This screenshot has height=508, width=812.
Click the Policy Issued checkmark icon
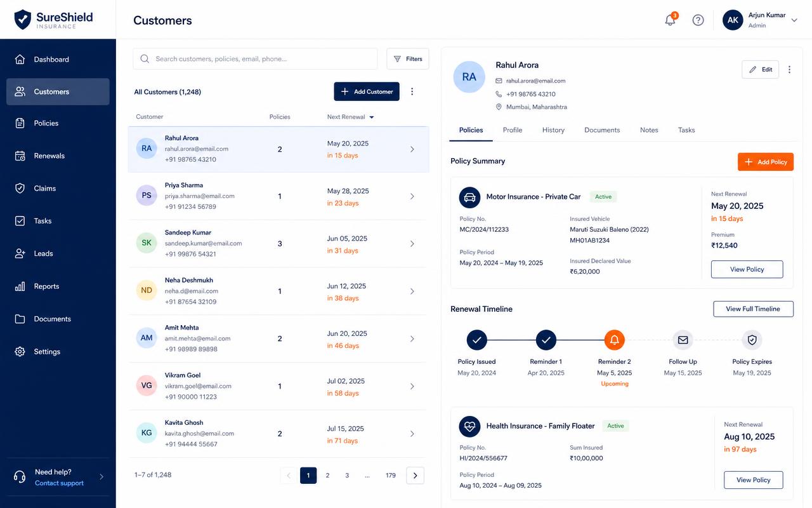coord(476,340)
